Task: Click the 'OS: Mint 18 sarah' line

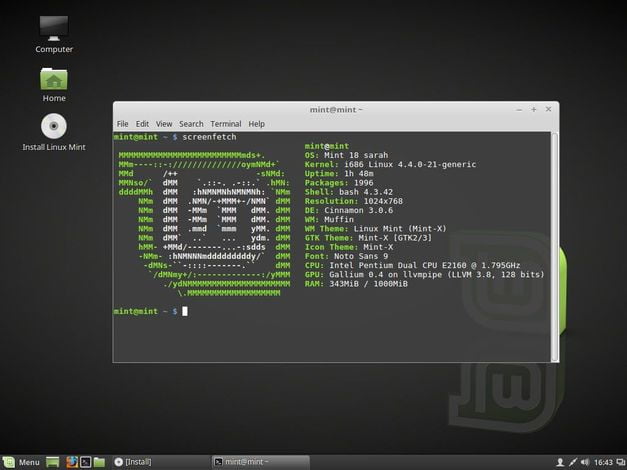Action: [346, 155]
